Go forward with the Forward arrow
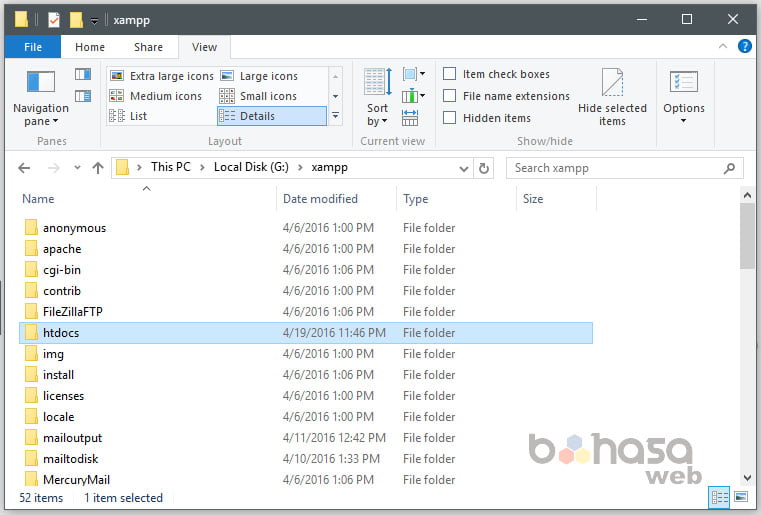761x515 pixels. [54, 168]
